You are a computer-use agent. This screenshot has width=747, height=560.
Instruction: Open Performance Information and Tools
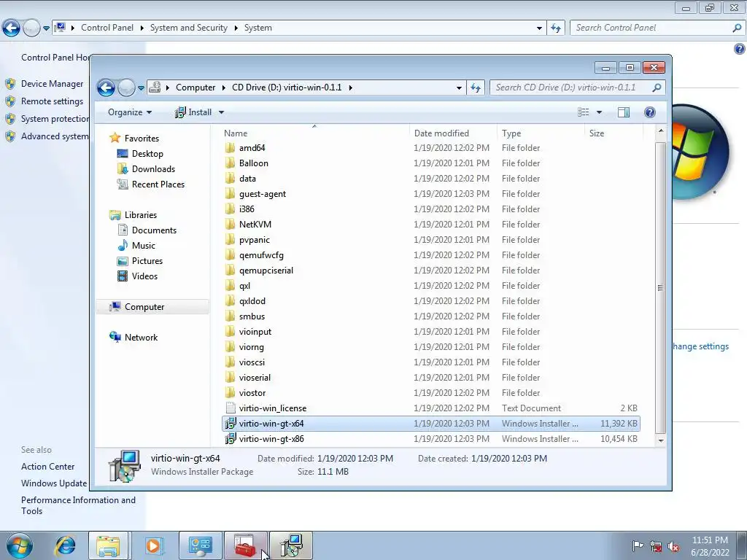click(x=78, y=506)
